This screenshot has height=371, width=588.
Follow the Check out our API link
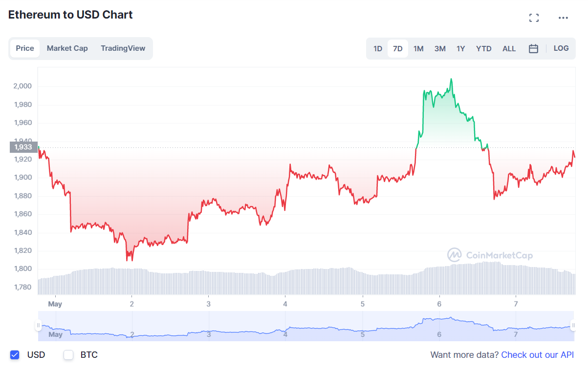538,355
